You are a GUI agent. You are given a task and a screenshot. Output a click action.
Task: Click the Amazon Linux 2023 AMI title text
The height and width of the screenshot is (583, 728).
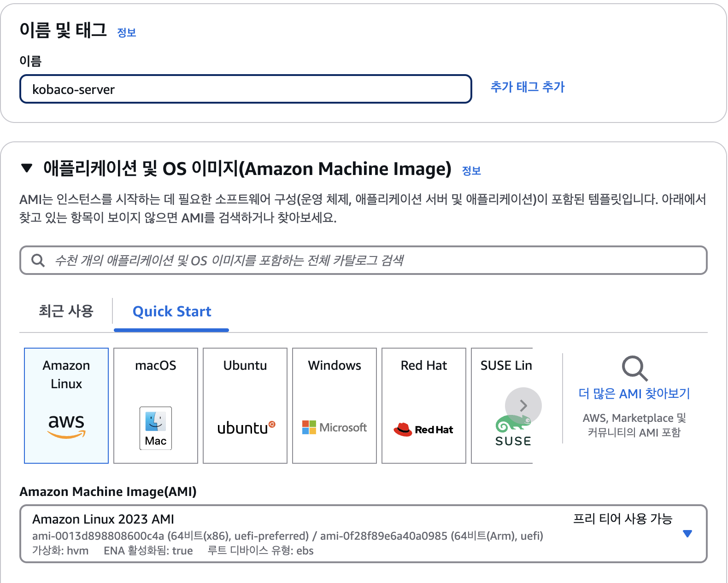(x=103, y=519)
